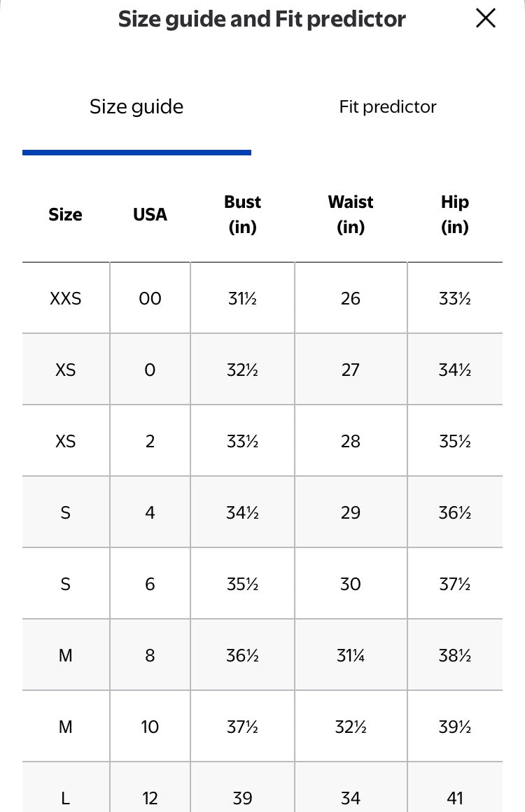Click the USA size 2 cell
The width and height of the screenshot is (525, 812).
(x=150, y=442)
